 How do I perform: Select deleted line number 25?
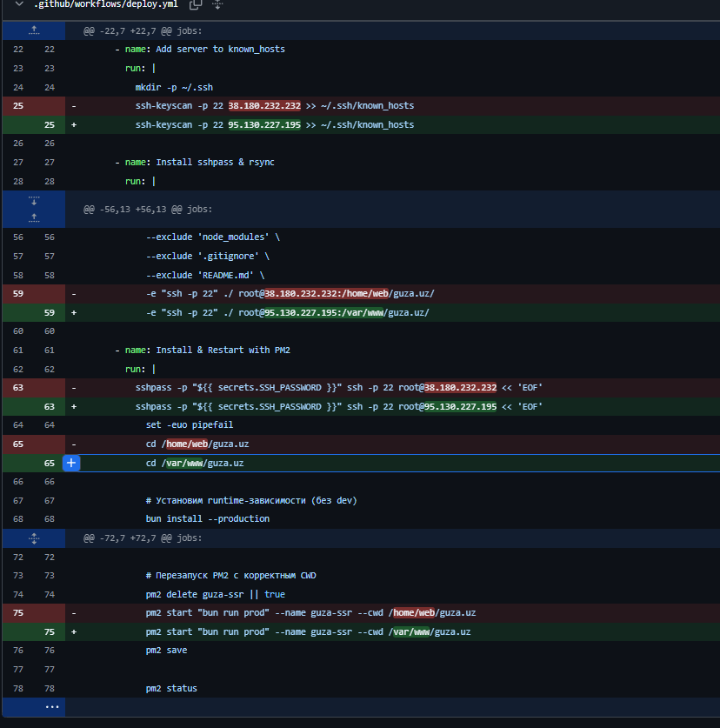click(18, 105)
